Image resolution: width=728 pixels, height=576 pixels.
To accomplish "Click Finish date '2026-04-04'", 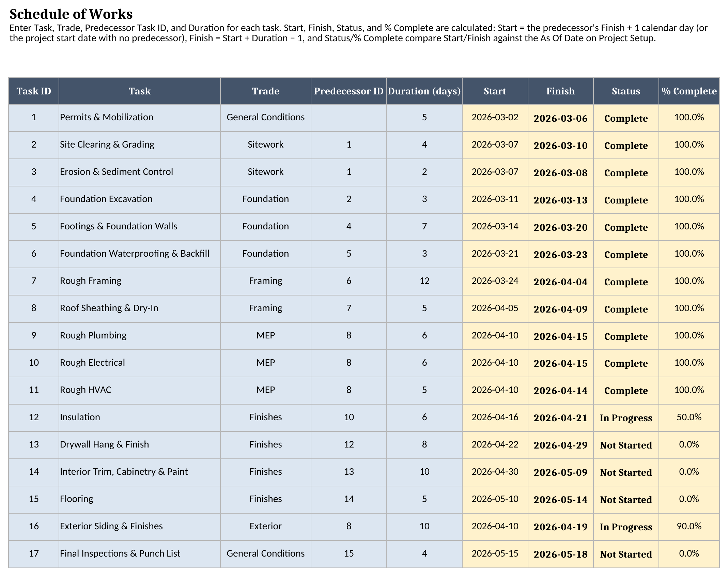I will point(561,282).
